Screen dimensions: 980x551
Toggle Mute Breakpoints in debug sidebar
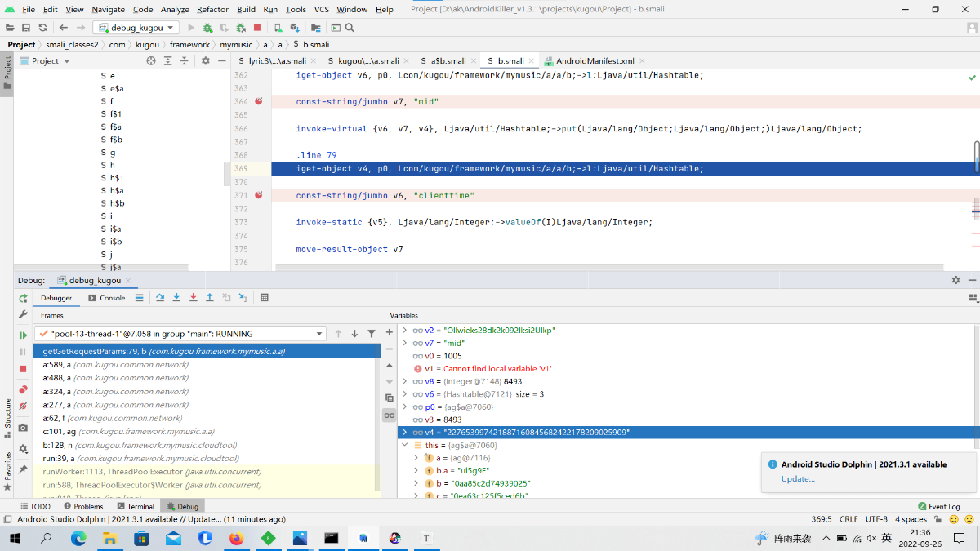click(23, 406)
